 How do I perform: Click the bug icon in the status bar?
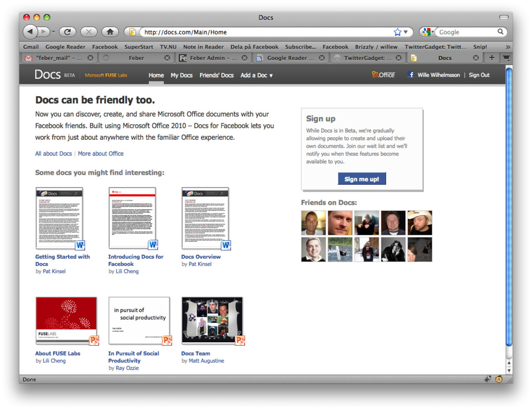487,379
